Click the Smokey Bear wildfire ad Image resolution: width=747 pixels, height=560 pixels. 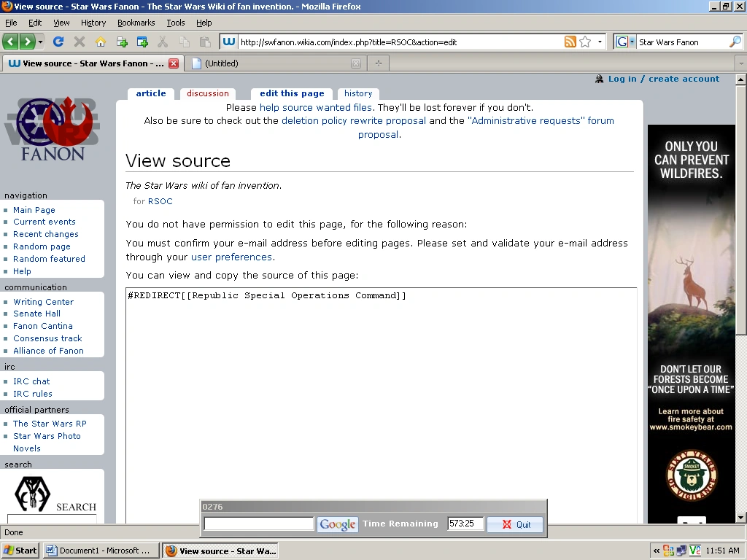(x=692, y=324)
